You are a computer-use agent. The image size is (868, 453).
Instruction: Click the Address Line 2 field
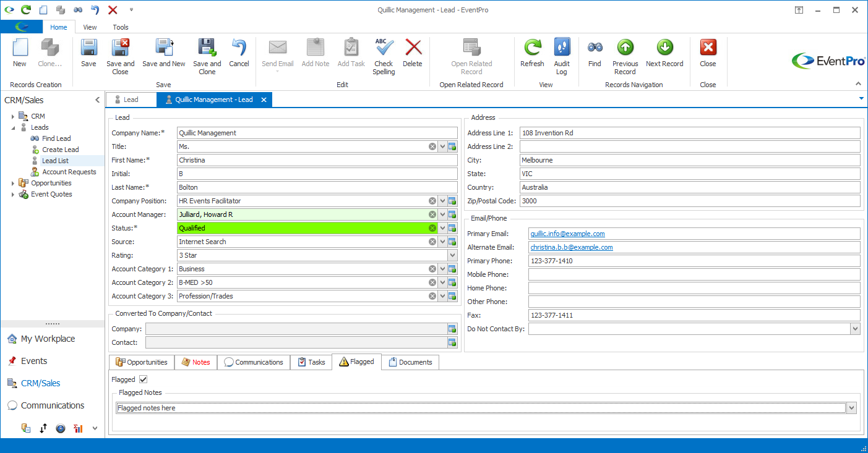point(690,146)
